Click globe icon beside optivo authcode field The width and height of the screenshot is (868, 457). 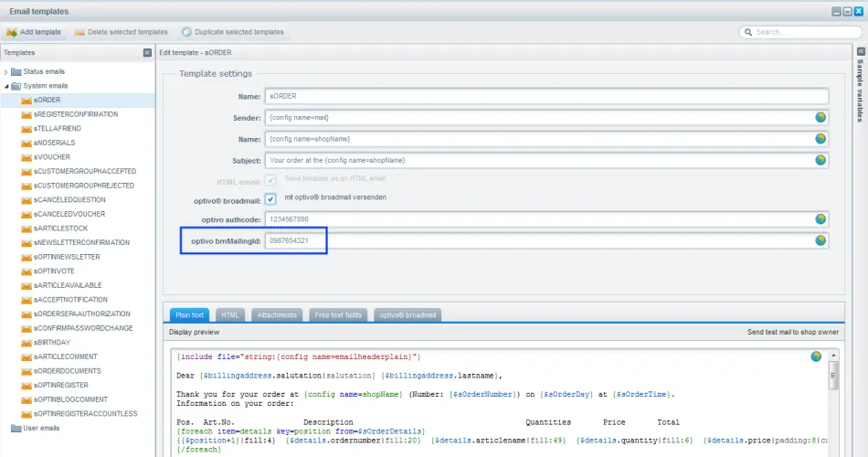tap(820, 219)
